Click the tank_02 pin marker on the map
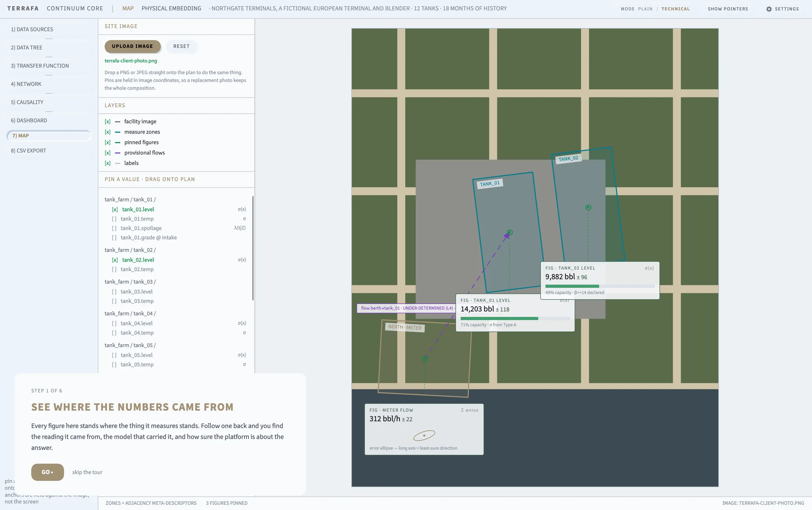This screenshot has width=812, height=510. pos(588,207)
